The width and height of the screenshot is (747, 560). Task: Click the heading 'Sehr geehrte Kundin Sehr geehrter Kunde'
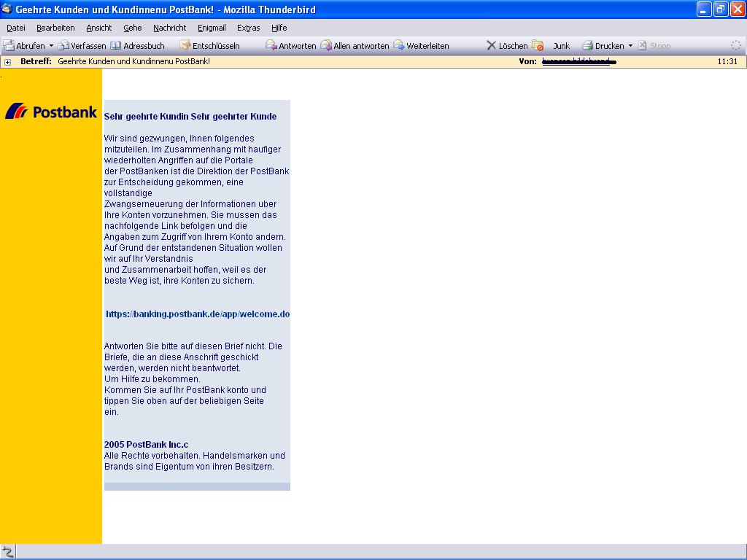click(x=190, y=117)
